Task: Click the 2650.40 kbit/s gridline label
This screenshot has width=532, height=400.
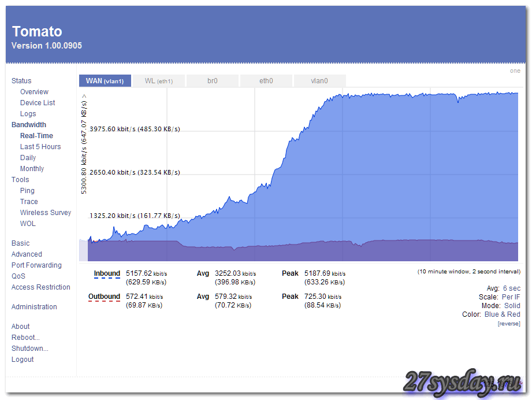Action: coord(135,172)
